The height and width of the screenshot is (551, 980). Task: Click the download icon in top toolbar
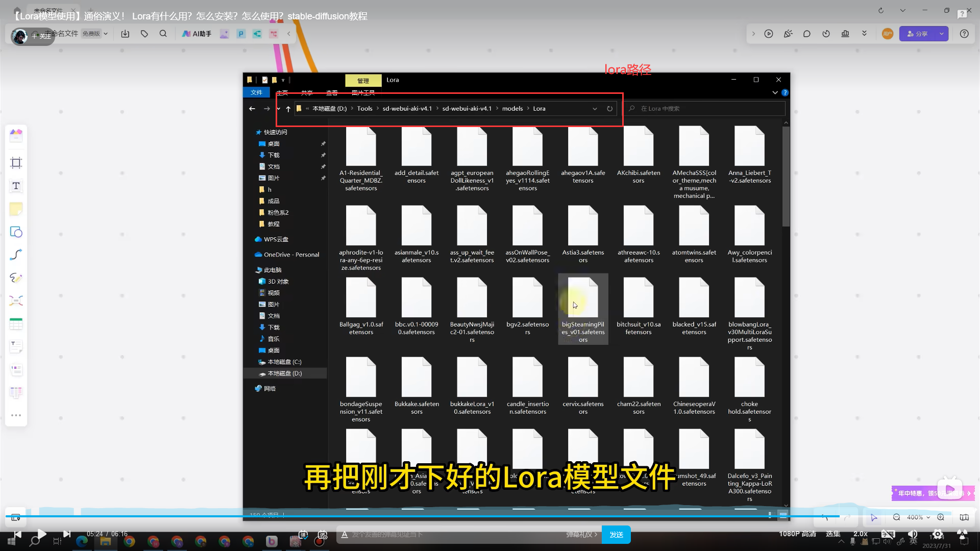coord(125,34)
